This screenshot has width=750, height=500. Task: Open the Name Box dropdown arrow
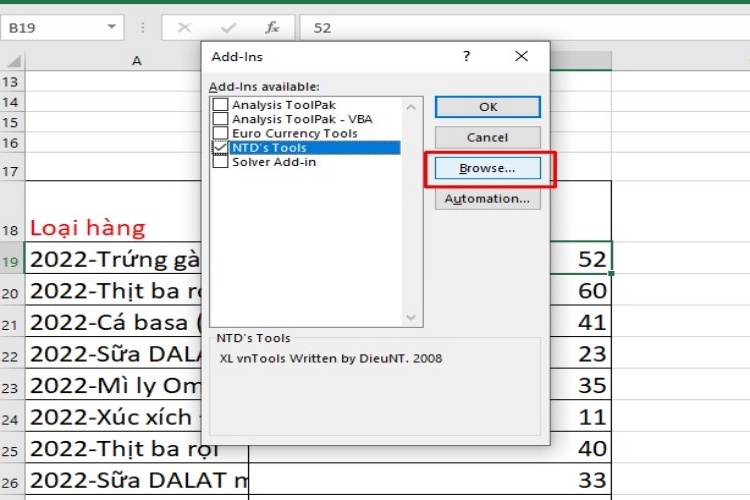[x=111, y=27]
